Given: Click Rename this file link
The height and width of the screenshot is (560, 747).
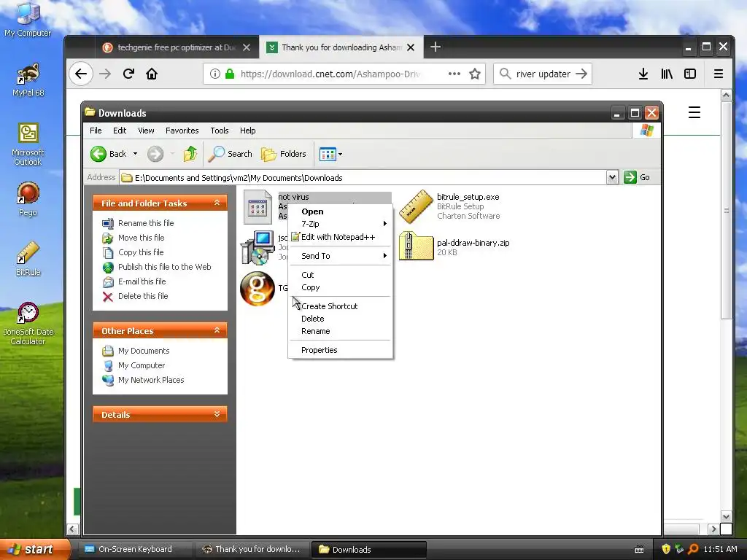Looking at the screenshot, I should 146,223.
